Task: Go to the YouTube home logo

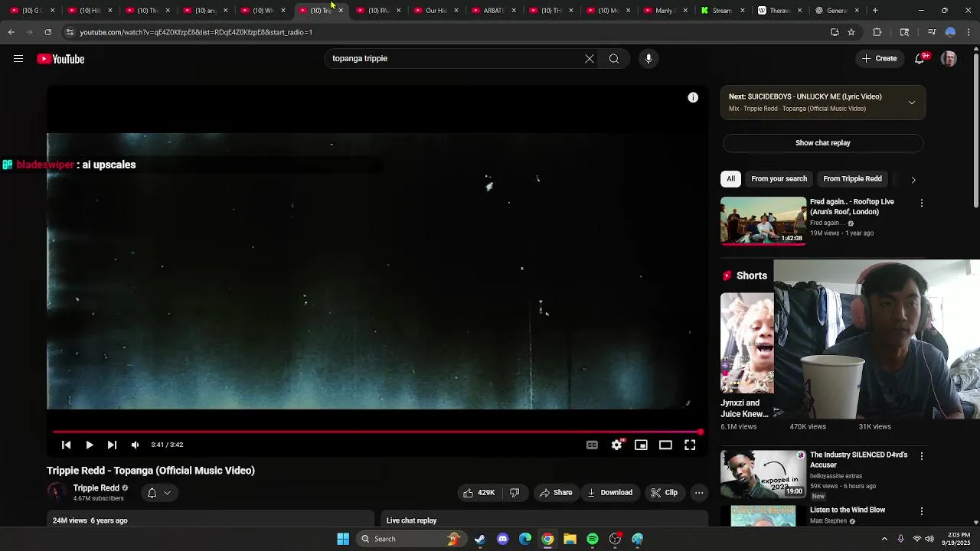Action: [x=60, y=59]
